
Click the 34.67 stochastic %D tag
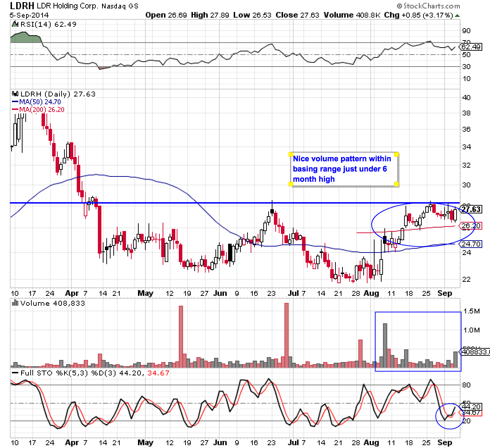click(471, 412)
